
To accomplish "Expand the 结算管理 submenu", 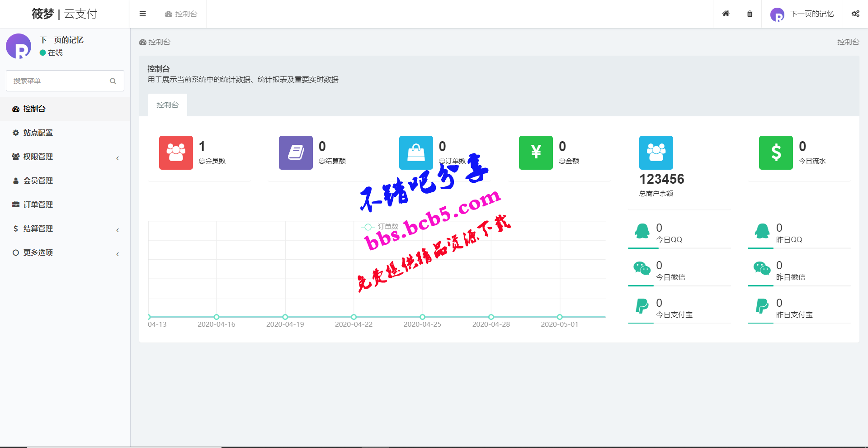I will (65, 229).
